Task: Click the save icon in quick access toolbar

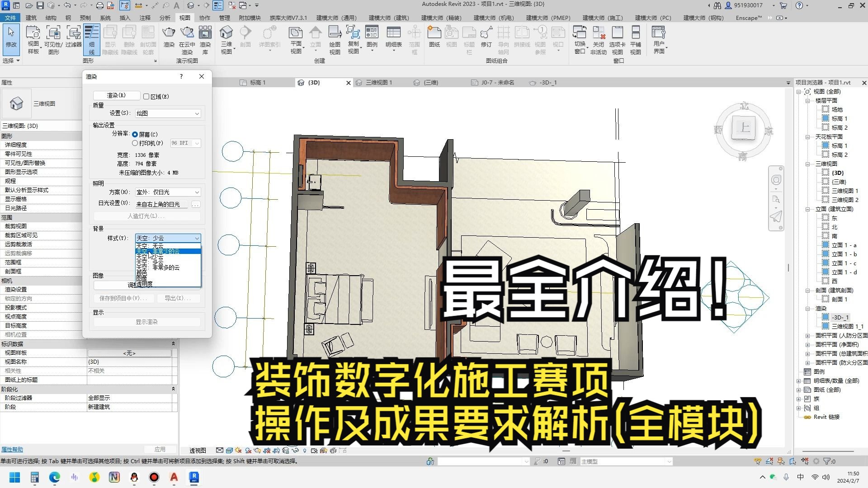Action: point(40,5)
